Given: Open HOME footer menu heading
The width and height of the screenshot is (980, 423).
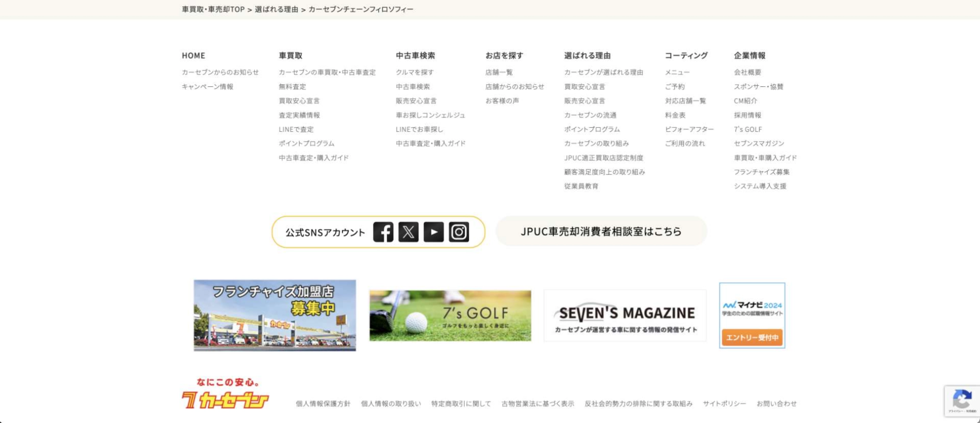Looking at the screenshot, I should click(x=193, y=56).
